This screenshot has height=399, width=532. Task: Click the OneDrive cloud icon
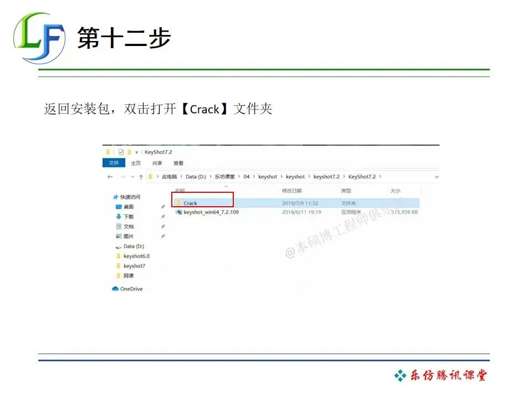[x=115, y=289]
